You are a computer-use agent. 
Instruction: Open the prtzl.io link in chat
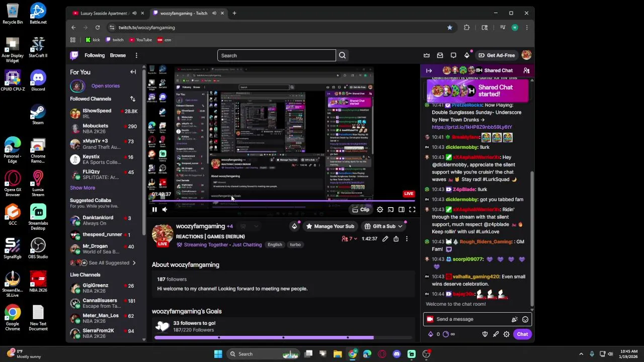(x=471, y=127)
